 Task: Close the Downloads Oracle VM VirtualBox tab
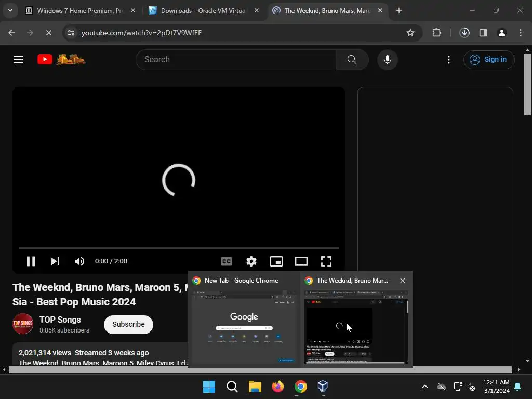pyautogui.click(x=257, y=10)
